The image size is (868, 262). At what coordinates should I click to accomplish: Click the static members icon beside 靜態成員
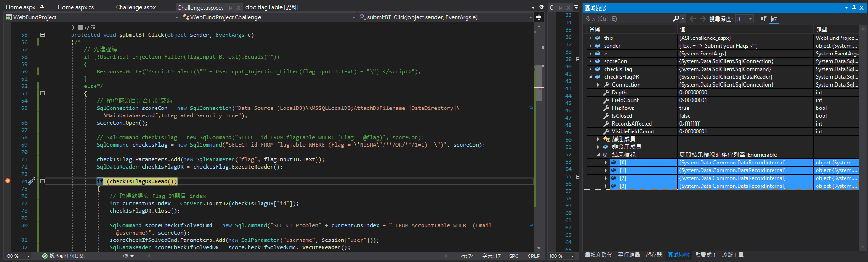tap(606, 139)
